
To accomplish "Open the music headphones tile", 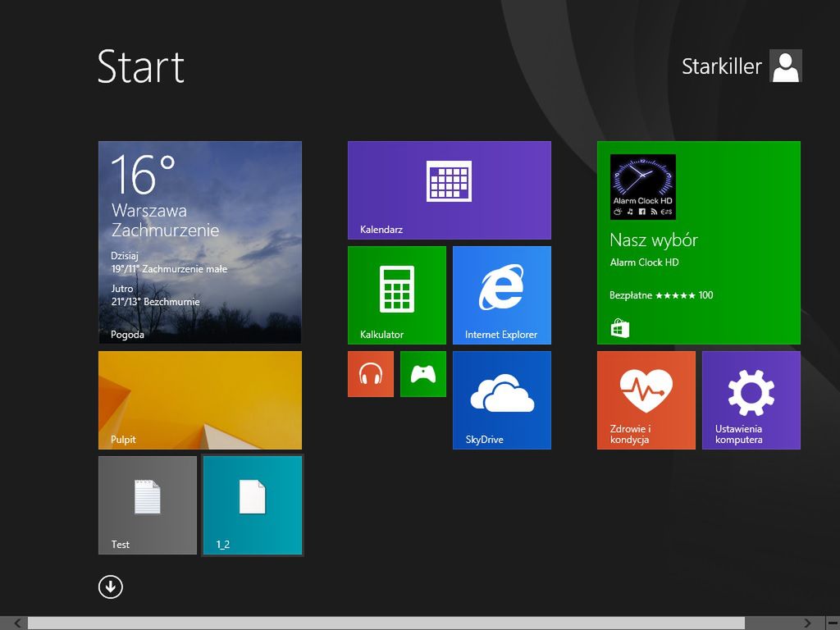I will pos(371,374).
